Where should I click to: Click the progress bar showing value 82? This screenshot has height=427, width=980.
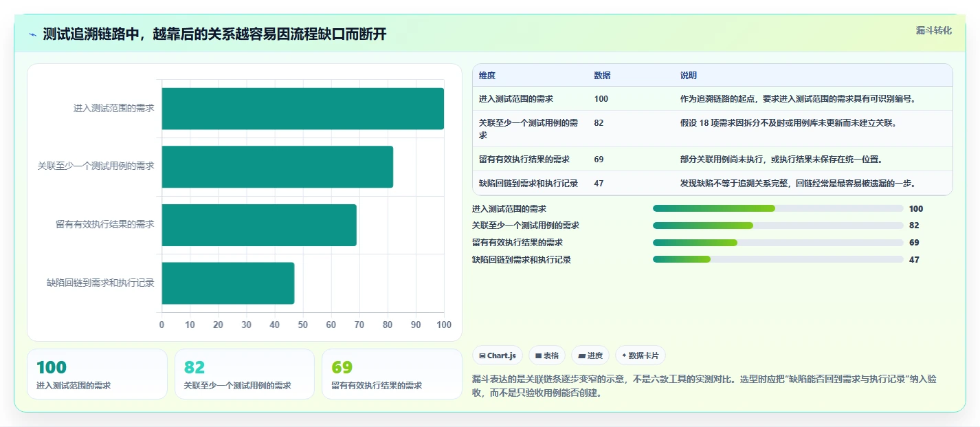[x=778, y=226]
